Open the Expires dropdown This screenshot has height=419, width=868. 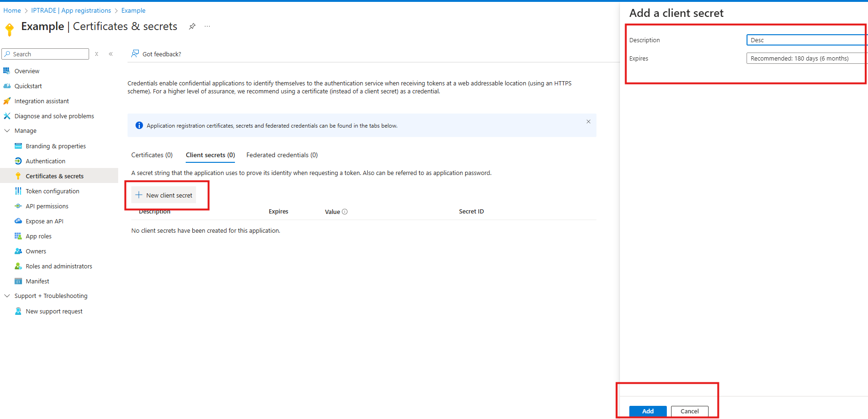click(807, 58)
